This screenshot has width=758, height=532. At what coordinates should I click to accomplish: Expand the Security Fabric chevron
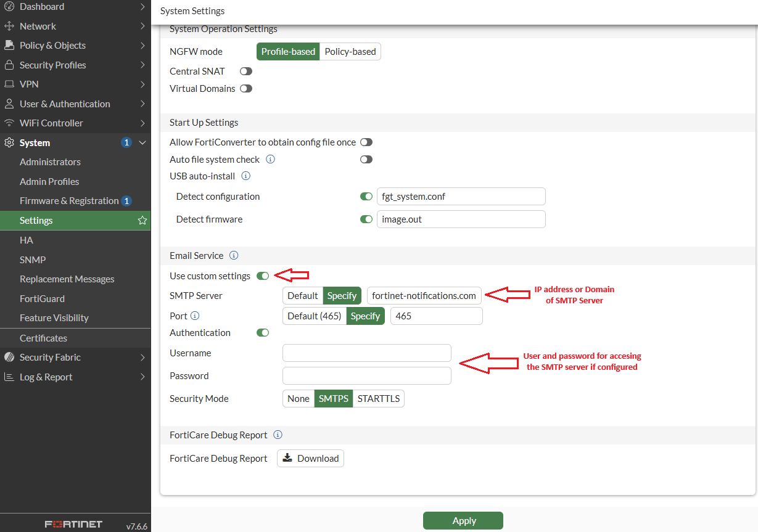pyautogui.click(x=142, y=358)
